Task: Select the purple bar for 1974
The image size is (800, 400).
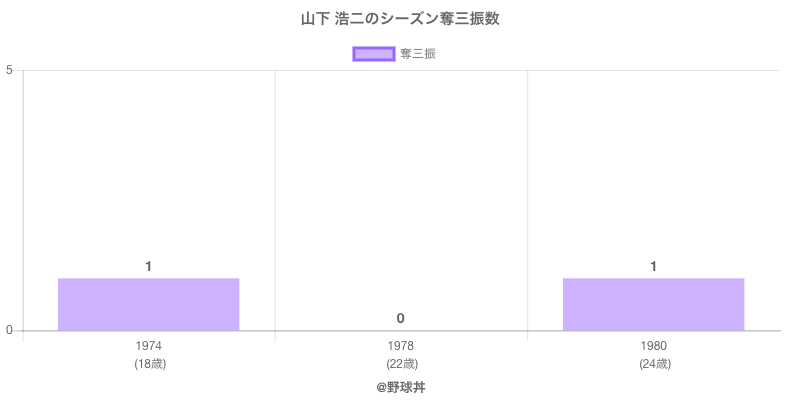Action: point(148,304)
